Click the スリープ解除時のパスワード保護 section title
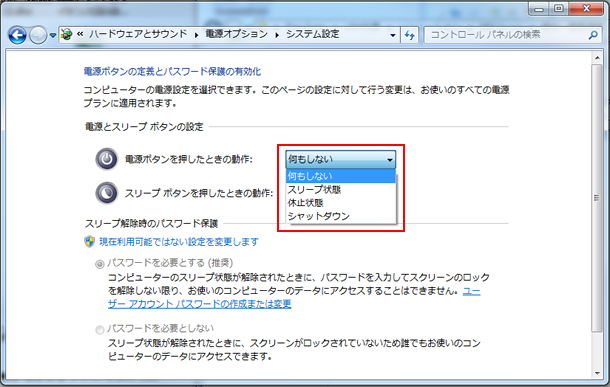 pos(152,224)
